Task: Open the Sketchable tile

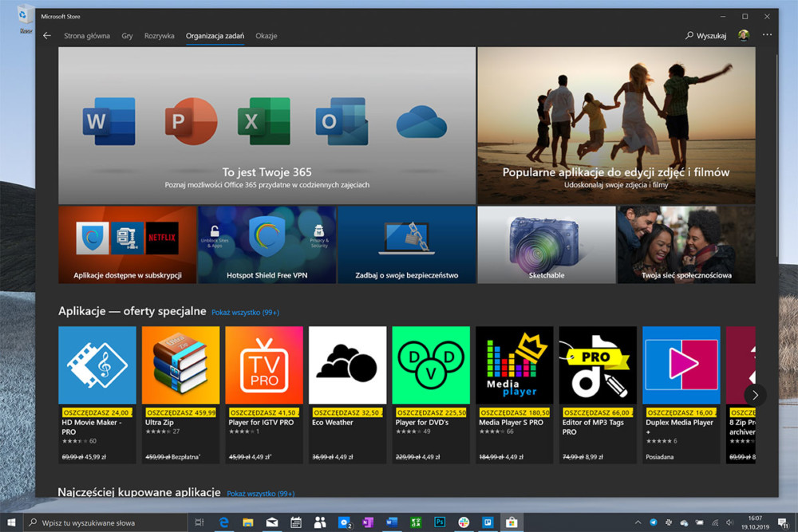Action: (x=547, y=245)
